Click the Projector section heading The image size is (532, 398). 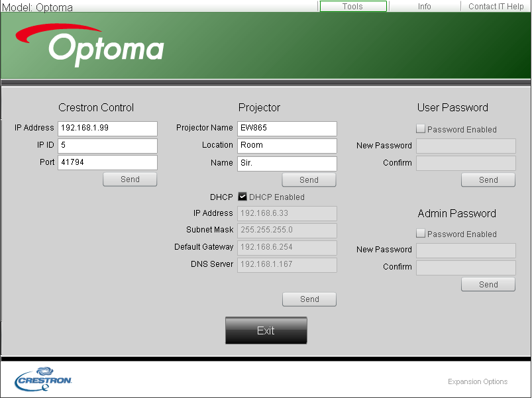[259, 107]
